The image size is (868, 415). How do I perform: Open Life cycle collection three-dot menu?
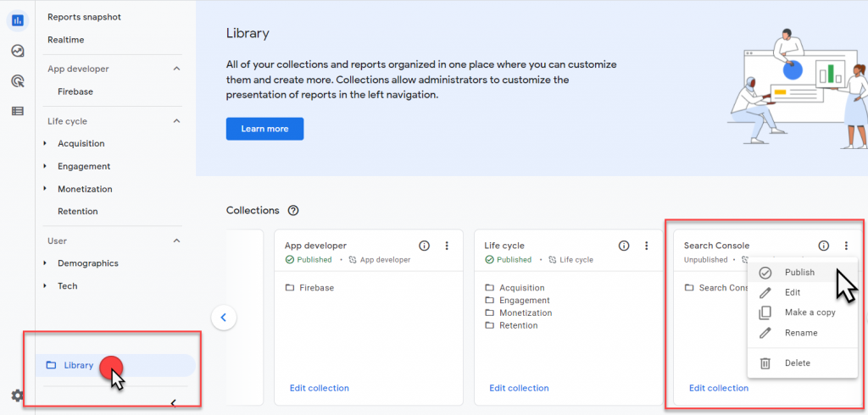click(x=646, y=246)
